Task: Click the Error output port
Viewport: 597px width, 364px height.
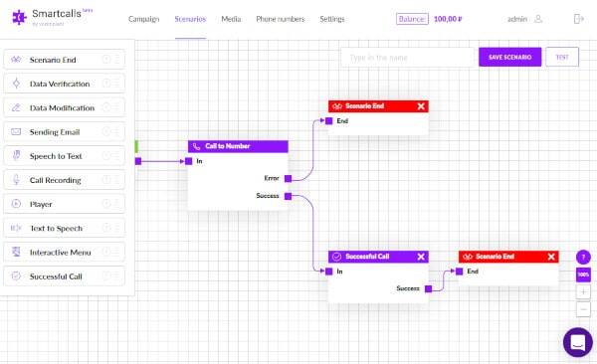Action: point(288,178)
